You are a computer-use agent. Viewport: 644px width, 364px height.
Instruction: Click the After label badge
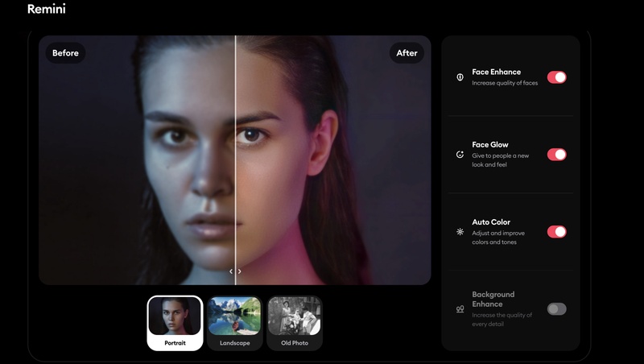point(407,53)
